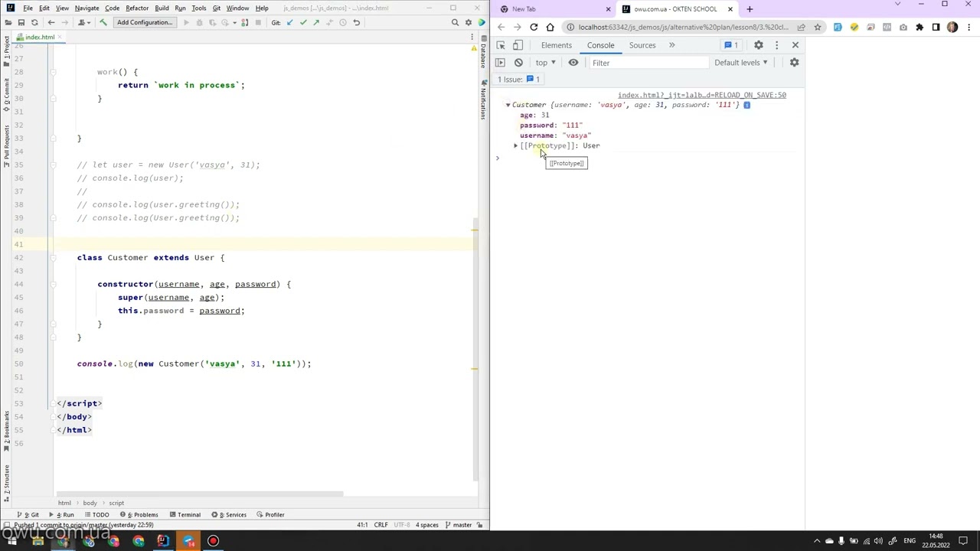Open Profiler tool window
The height and width of the screenshot is (551, 980).
pos(271,514)
